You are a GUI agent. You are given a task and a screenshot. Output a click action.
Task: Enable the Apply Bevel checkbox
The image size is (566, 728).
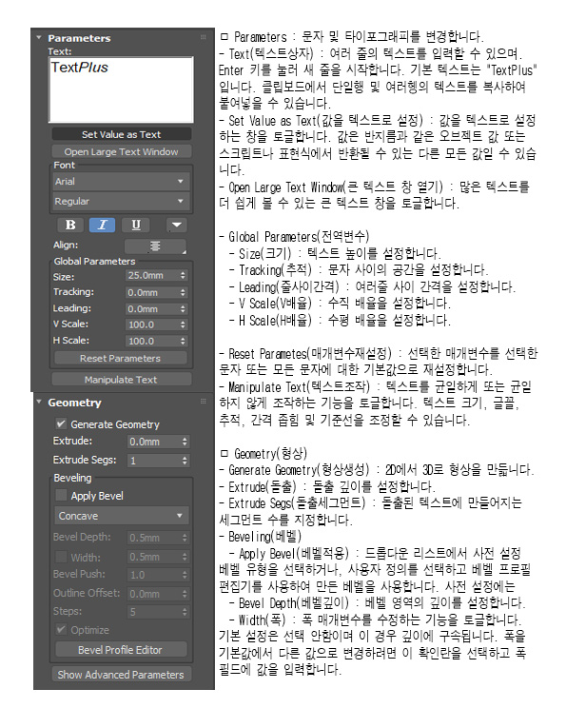(x=61, y=495)
